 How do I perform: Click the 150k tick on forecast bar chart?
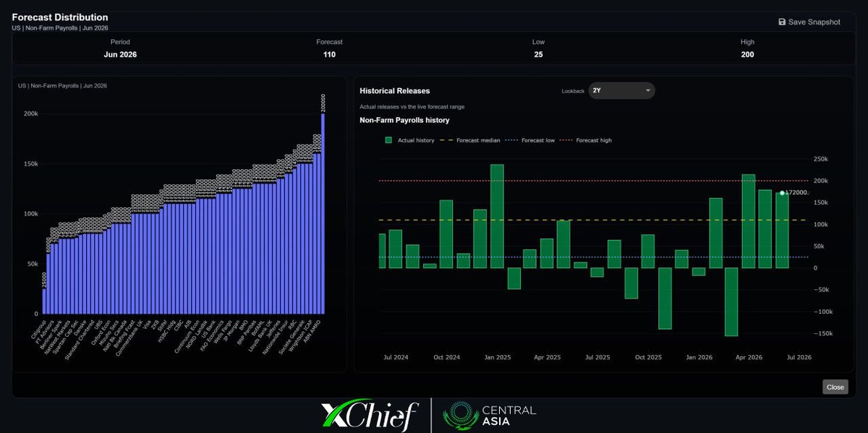pyautogui.click(x=31, y=164)
